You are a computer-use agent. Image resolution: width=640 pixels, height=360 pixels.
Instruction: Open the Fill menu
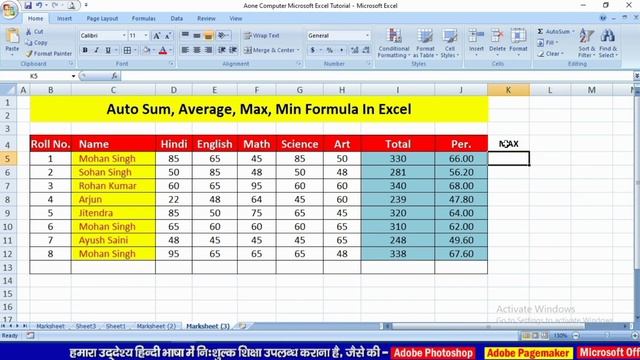(548, 42)
